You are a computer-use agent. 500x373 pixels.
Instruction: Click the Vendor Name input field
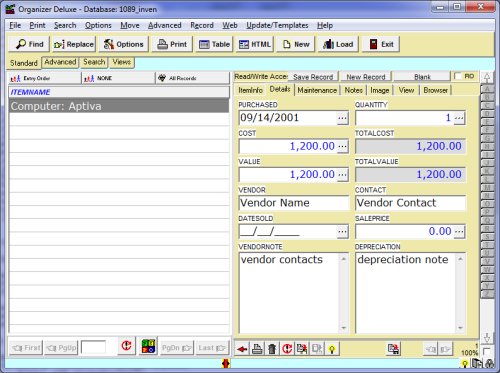(x=293, y=203)
